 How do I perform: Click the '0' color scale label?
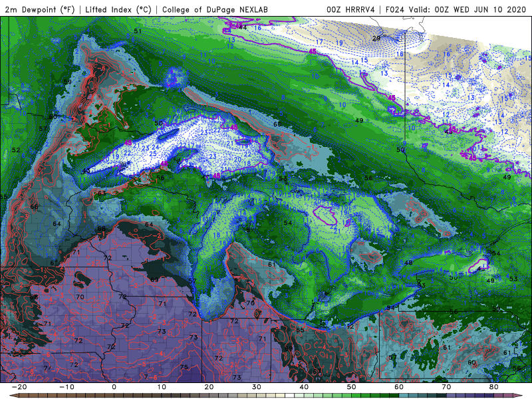click(x=114, y=387)
